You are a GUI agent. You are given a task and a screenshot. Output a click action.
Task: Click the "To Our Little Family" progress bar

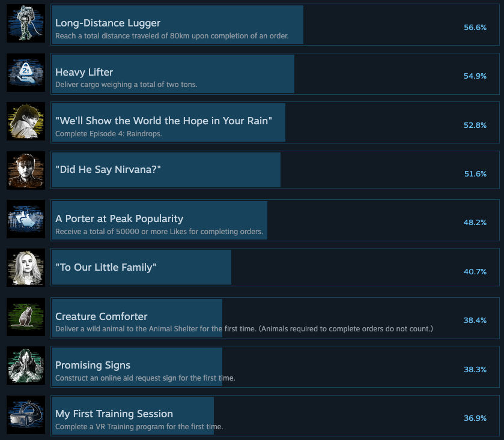point(141,267)
